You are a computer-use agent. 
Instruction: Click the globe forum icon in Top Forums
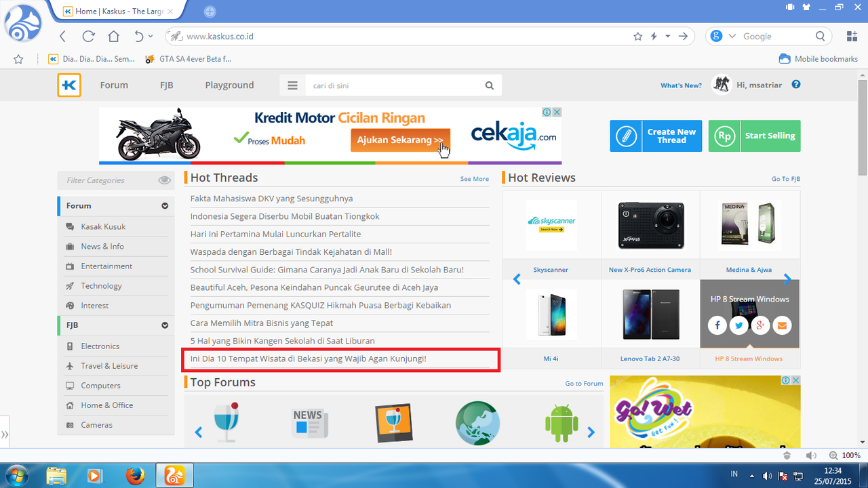pyautogui.click(x=477, y=424)
